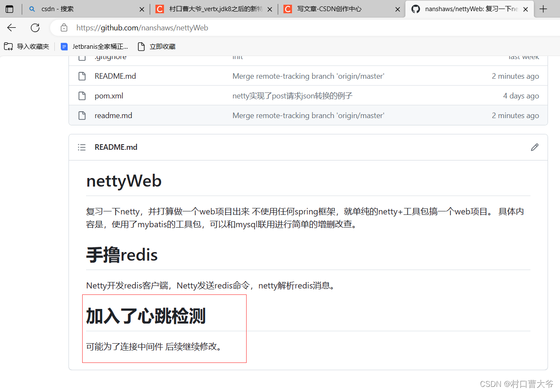560x392 pixels.
Task: Open the pom.xml file link
Action: 109,96
